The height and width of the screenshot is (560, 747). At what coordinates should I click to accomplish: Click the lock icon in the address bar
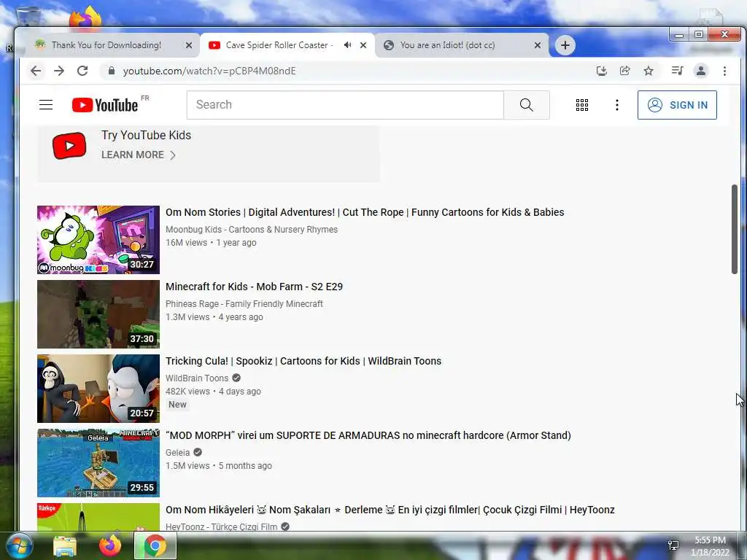112,71
